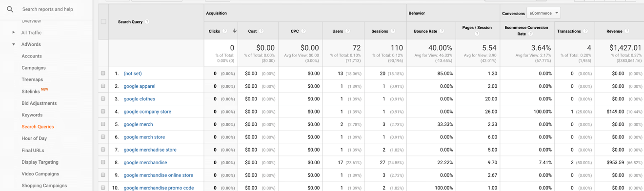This screenshot has width=644, height=191.
Task: Collapse the AdWords section
Action: [x=14, y=44]
